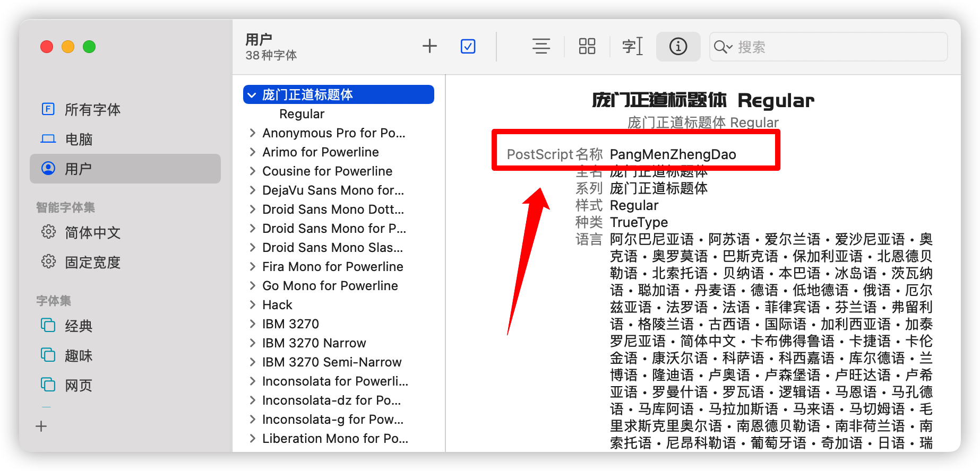The height and width of the screenshot is (471, 980).
Task: Open the 固定宽度 smart collection
Action: pyautogui.click(x=92, y=263)
